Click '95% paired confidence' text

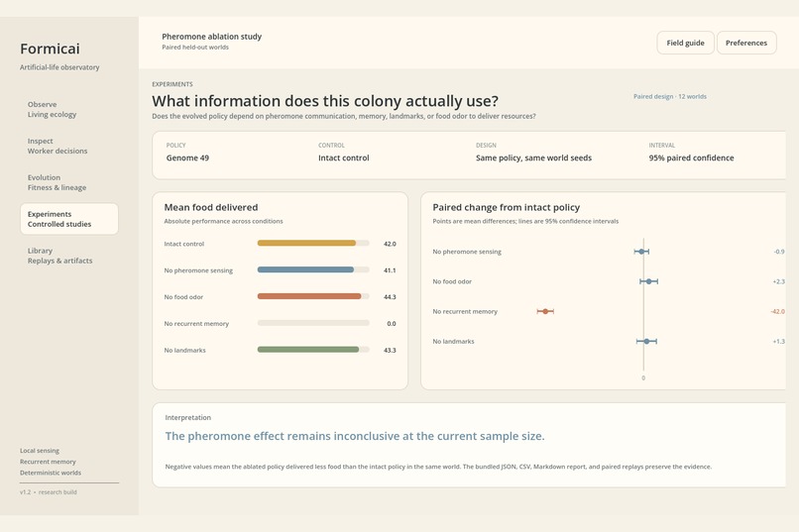click(692, 158)
